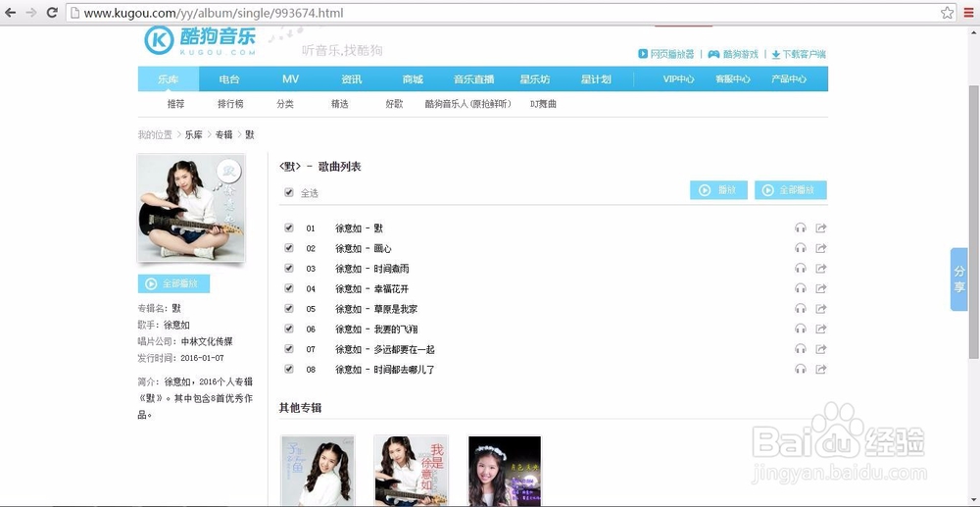Open the 产品中心 link
This screenshot has height=507, width=980.
pos(789,79)
